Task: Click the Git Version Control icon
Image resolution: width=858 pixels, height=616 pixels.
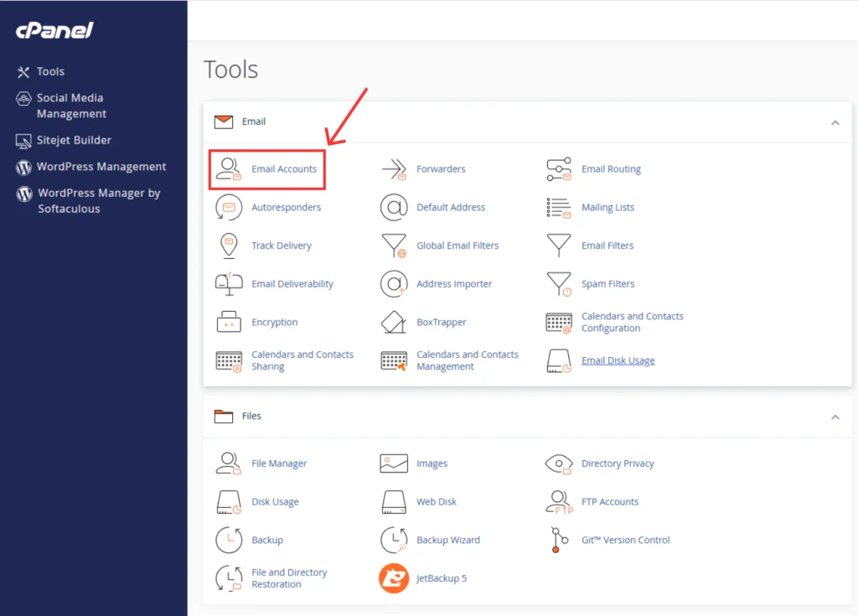Action: (559, 541)
